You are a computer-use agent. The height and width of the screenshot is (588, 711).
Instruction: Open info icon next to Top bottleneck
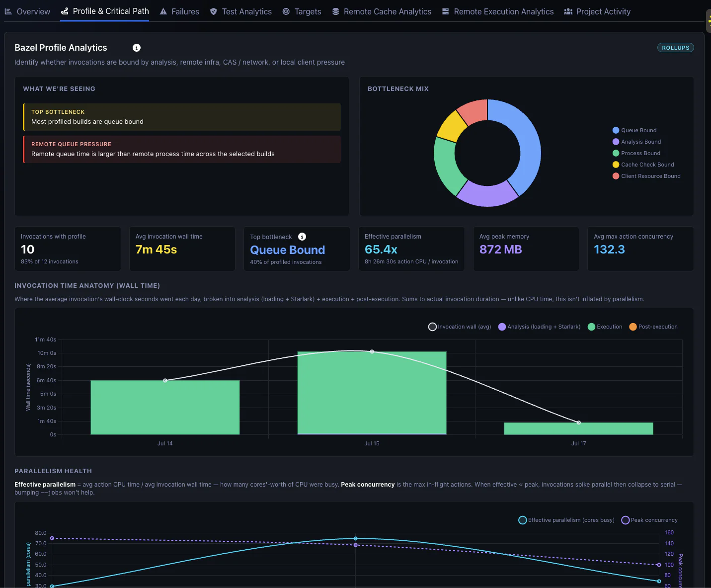[302, 237]
